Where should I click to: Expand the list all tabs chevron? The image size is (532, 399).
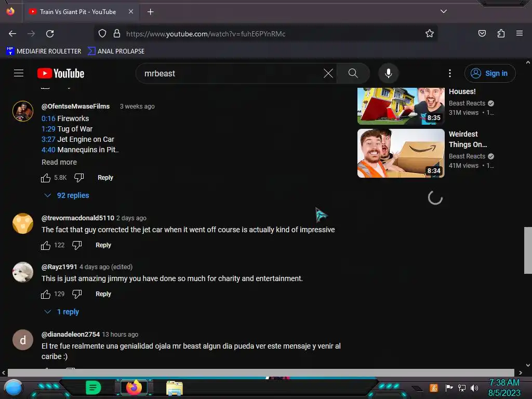pyautogui.click(x=444, y=11)
